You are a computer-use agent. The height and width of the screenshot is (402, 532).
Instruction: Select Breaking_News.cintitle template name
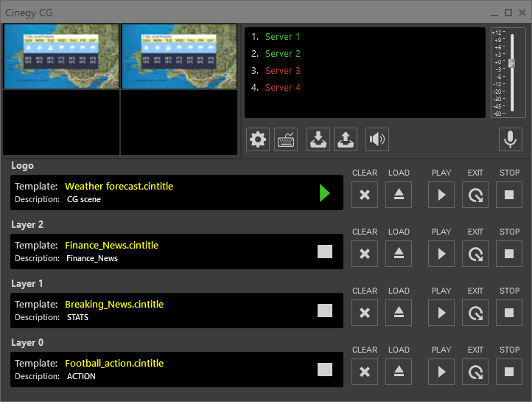pyautogui.click(x=114, y=305)
